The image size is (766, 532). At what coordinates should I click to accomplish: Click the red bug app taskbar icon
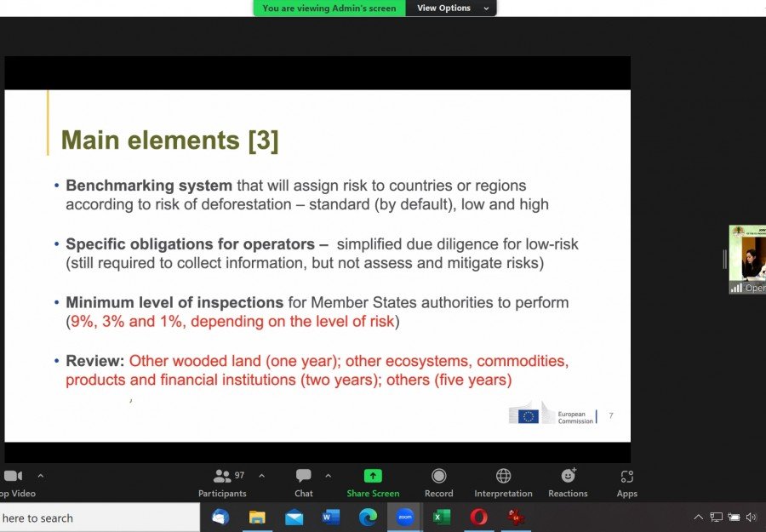point(515,518)
